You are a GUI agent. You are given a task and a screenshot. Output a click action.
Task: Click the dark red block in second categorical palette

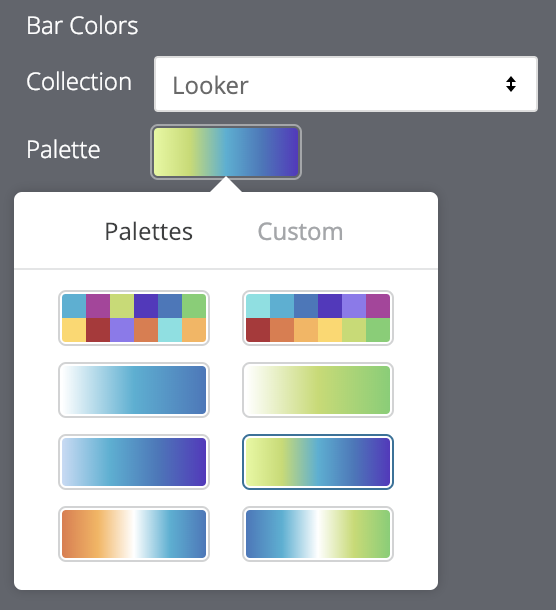258,330
